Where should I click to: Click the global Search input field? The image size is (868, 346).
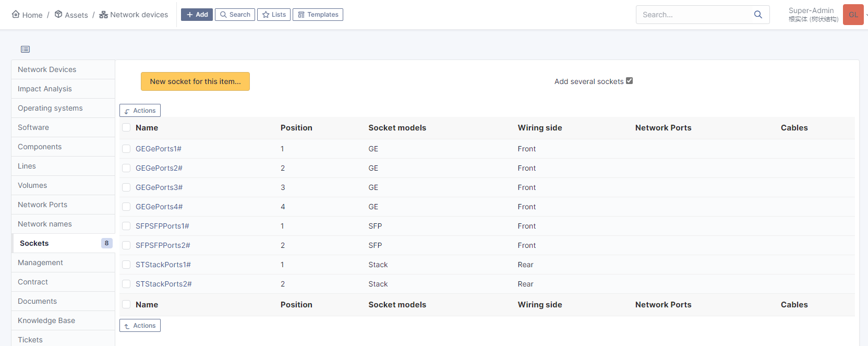click(694, 15)
